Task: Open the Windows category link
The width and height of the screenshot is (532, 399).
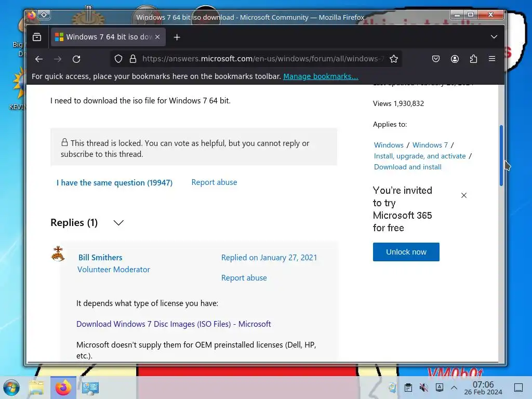Action: pyautogui.click(x=389, y=145)
